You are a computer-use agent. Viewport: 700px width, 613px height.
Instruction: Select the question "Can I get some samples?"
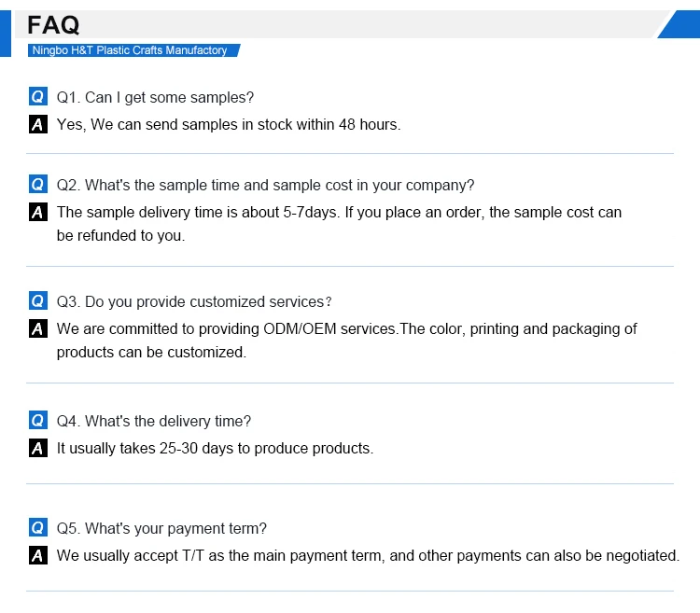click(x=155, y=97)
